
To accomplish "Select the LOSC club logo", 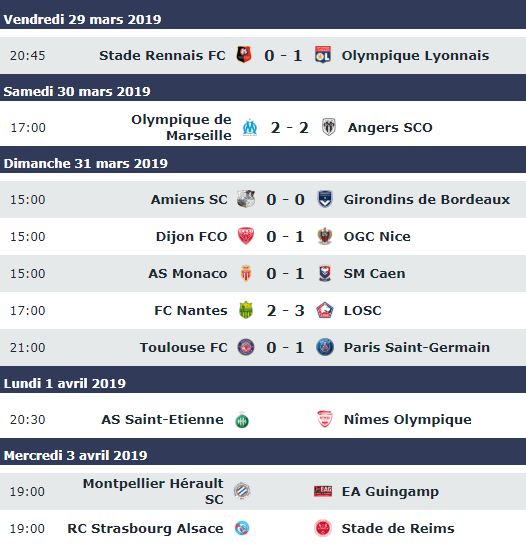I will click(x=325, y=310).
